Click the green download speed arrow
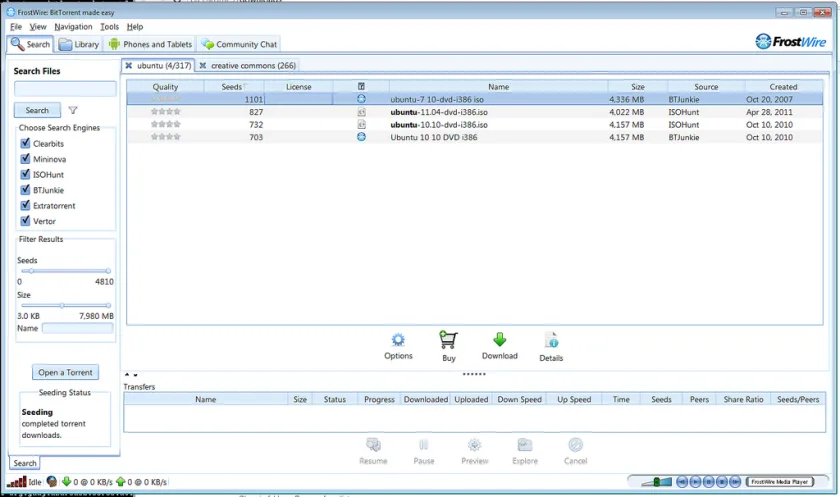840x497 pixels. [66, 481]
